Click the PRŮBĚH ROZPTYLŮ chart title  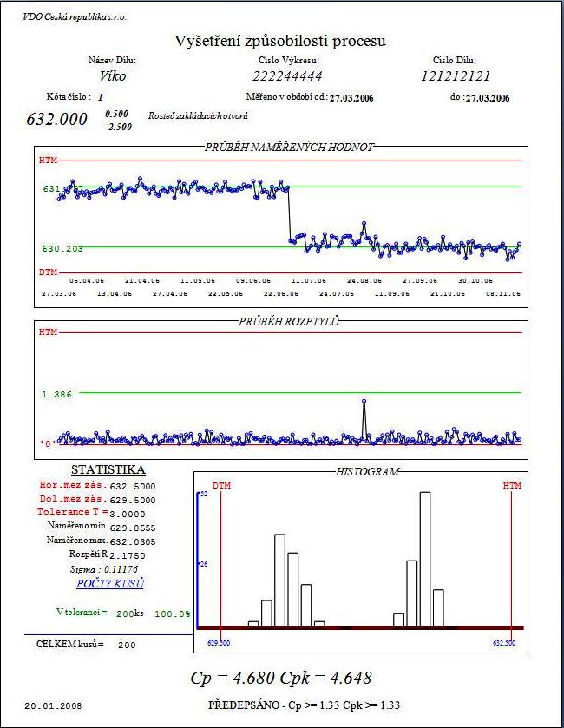click(x=289, y=321)
